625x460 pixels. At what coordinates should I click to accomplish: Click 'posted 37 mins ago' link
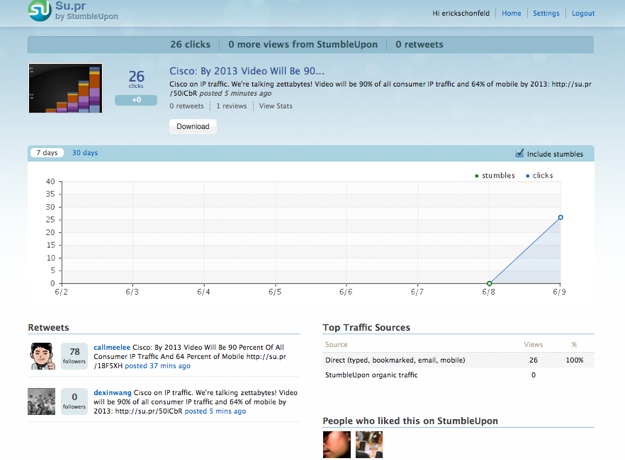(x=157, y=366)
